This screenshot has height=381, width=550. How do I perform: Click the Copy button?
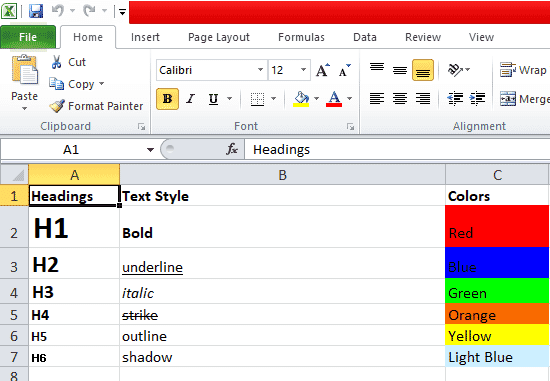pos(72,84)
